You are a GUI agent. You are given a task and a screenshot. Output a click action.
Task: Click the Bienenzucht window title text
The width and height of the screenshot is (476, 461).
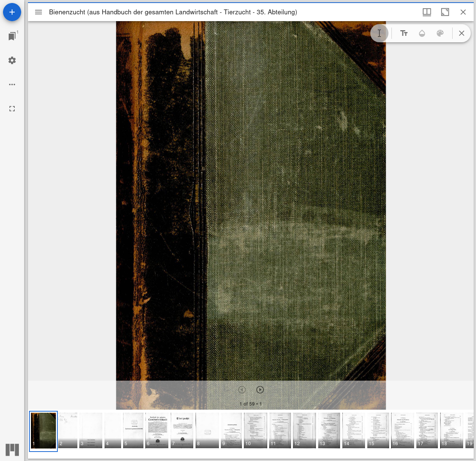point(173,12)
